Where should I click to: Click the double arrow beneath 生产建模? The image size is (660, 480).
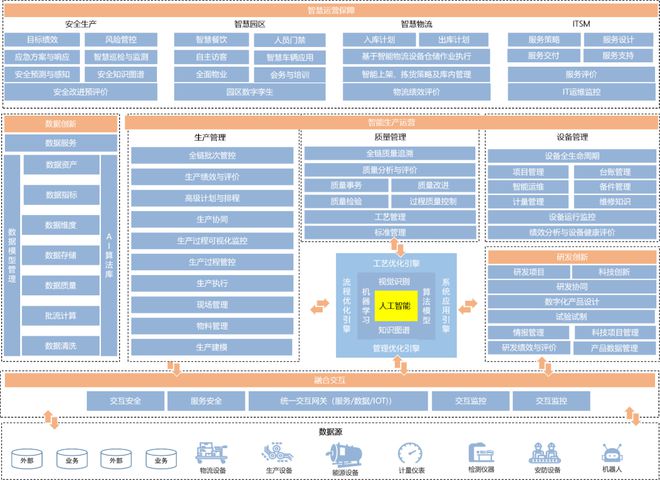click(174, 368)
